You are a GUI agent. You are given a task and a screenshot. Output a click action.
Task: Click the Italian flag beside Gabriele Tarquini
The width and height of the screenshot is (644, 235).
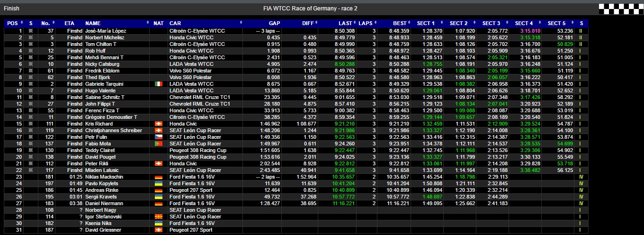[x=159, y=84]
